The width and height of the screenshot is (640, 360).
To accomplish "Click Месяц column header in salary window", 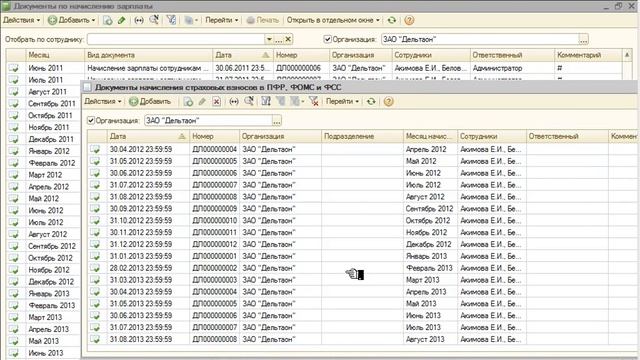I will (x=55, y=55).
